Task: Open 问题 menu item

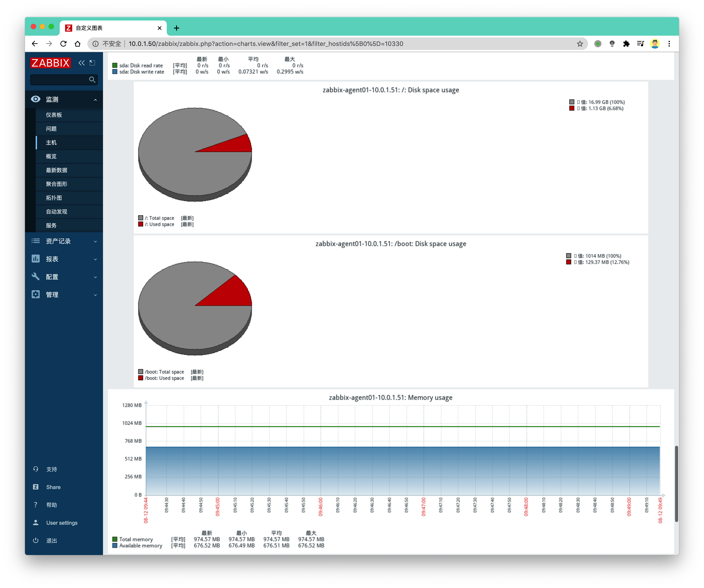Action: 69,129
